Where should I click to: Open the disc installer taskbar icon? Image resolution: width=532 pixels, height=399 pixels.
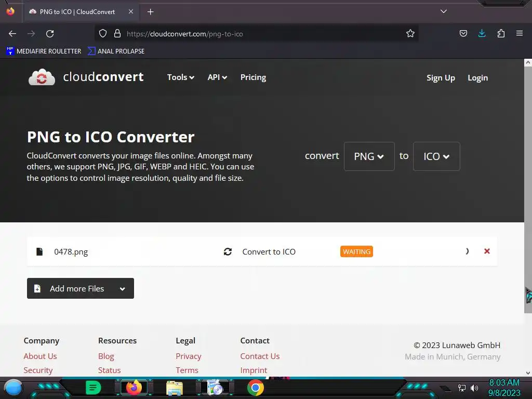(x=215, y=388)
